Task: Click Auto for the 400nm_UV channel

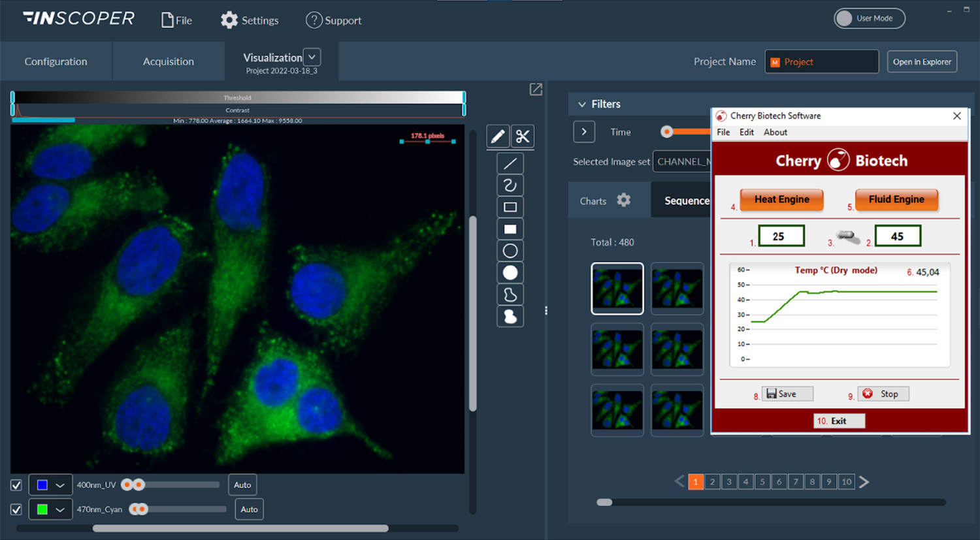Action: (x=242, y=485)
